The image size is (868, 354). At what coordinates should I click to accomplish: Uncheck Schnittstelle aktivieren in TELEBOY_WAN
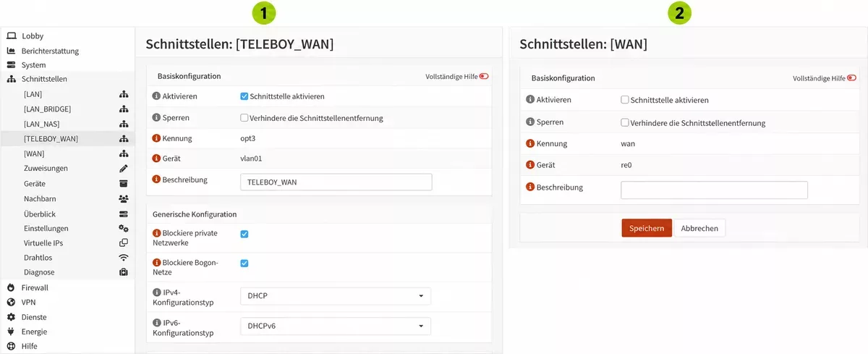coord(244,96)
